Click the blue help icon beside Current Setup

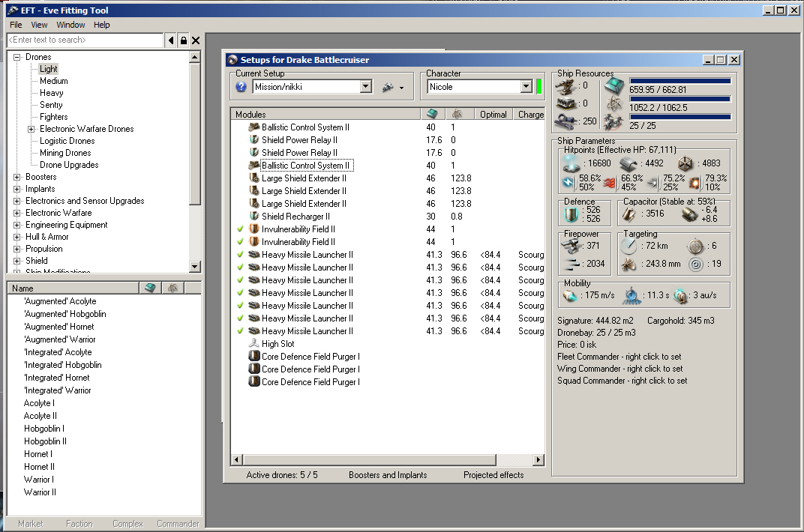pos(241,87)
